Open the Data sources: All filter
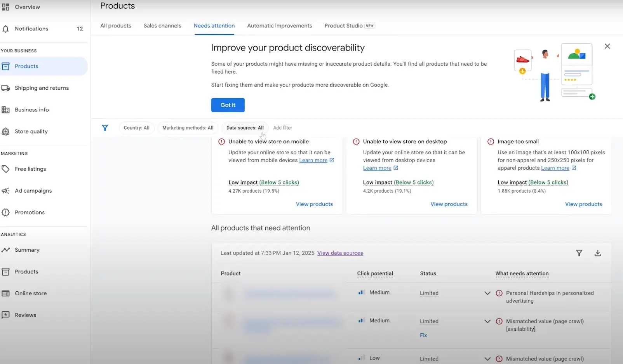623x364 pixels. tap(245, 128)
